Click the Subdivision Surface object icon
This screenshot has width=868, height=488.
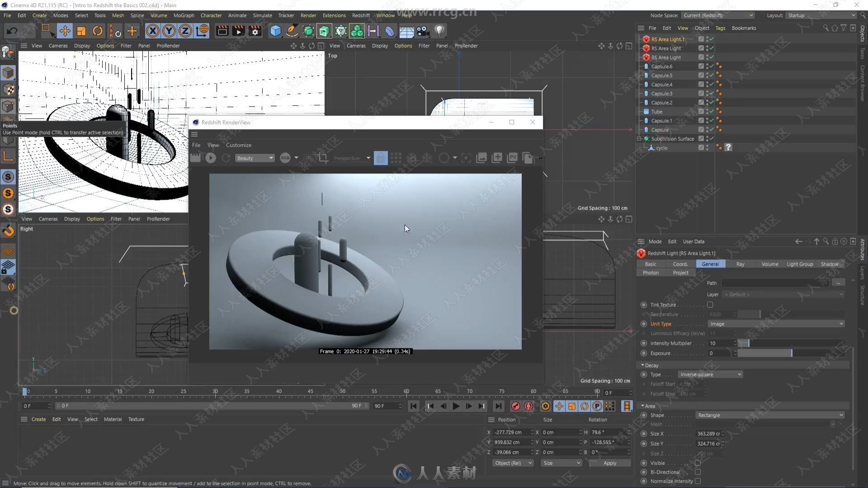pos(647,138)
